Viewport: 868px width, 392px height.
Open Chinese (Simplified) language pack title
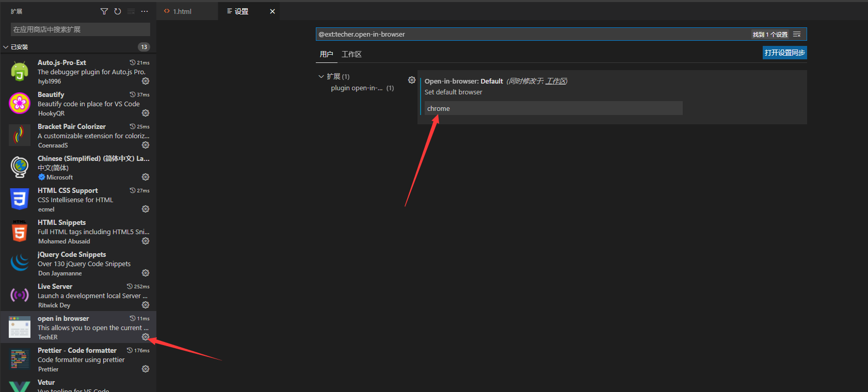tap(93, 158)
